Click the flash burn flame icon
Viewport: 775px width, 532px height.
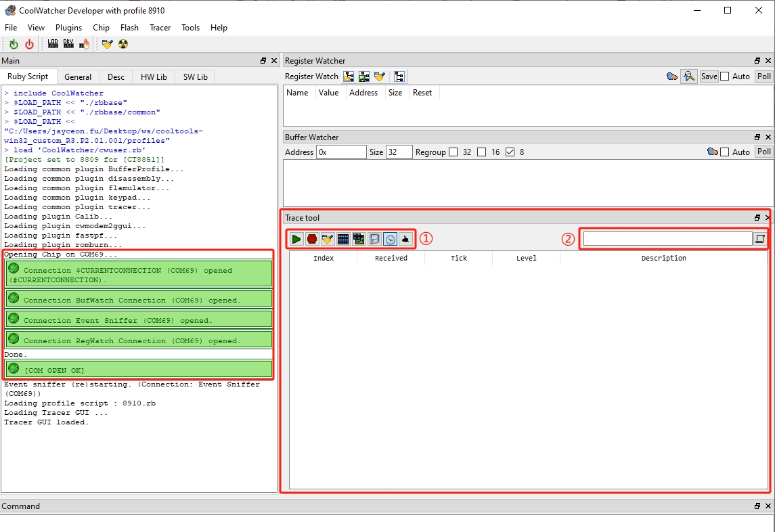click(85, 44)
